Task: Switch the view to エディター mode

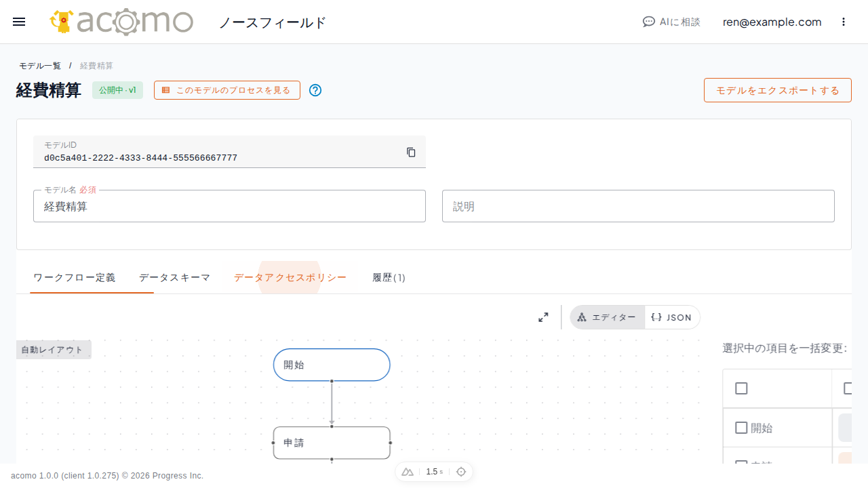Action: 608,317
